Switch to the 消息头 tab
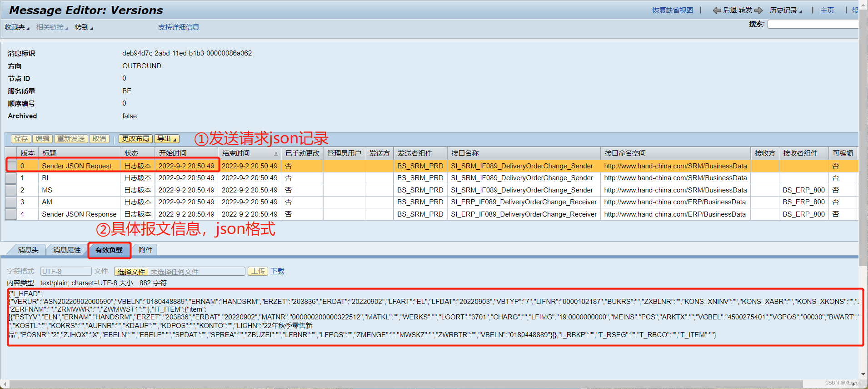Image resolution: width=868 pixels, height=389 pixels. coord(28,250)
